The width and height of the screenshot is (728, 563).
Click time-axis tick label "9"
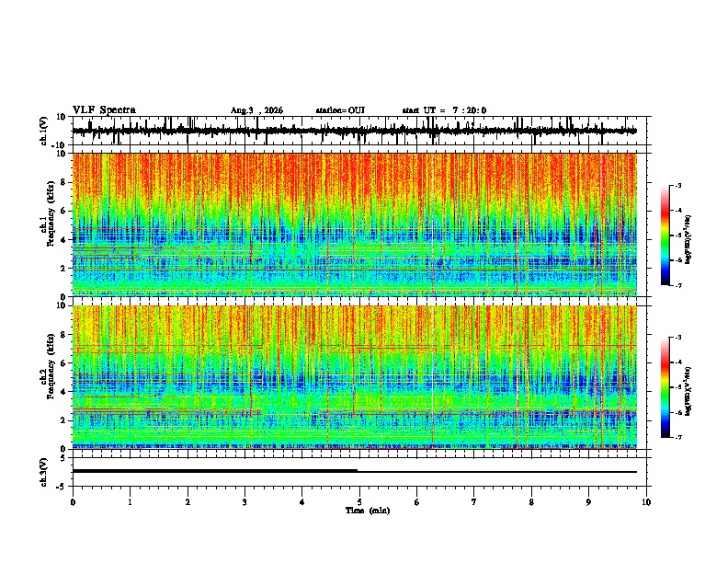click(588, 502)
